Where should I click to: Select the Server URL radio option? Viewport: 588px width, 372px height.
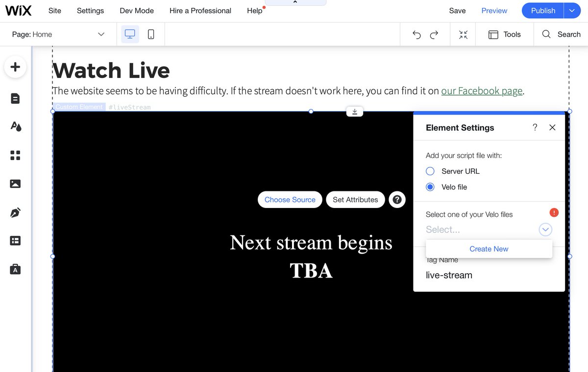point(430,171)
